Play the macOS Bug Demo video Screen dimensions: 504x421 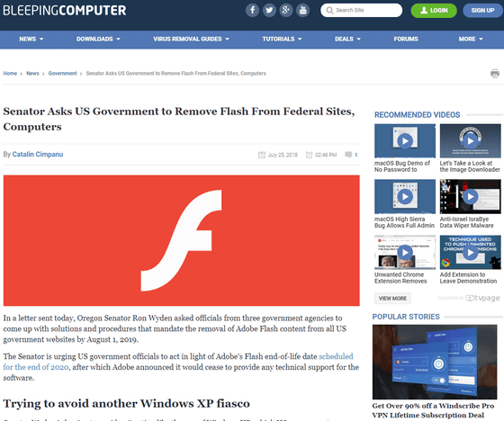(405, 140)
